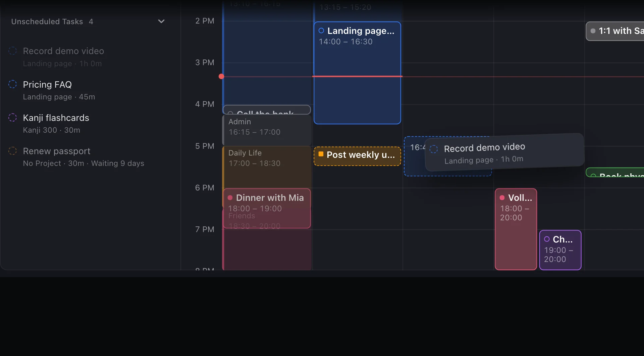Click the gray dot on the 1:1 event
This screenshot has height=356, width=644.
[593, 31]
